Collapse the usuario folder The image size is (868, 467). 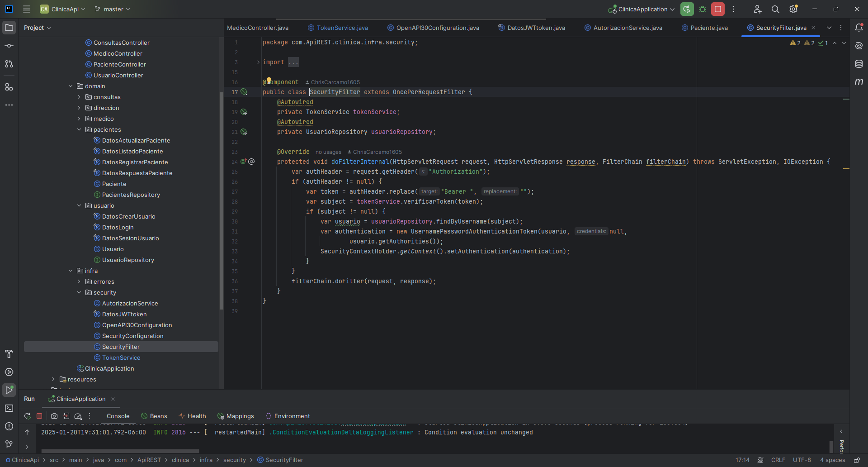tap(79, 205)
